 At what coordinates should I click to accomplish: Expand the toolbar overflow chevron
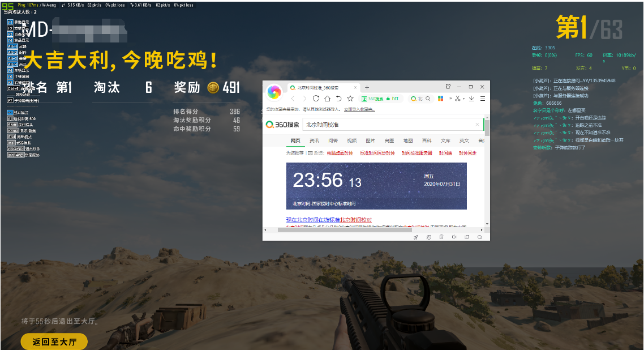point(450,99)
